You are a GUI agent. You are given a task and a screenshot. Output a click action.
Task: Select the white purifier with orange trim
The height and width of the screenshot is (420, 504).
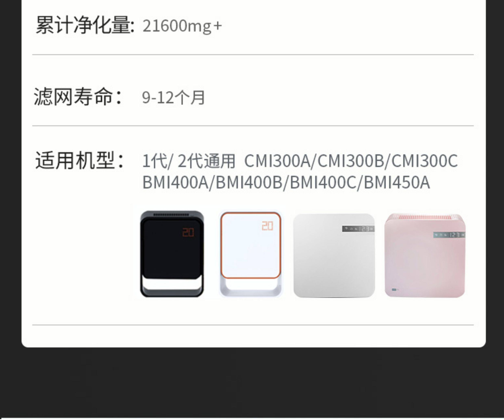(x=251, y=254)
